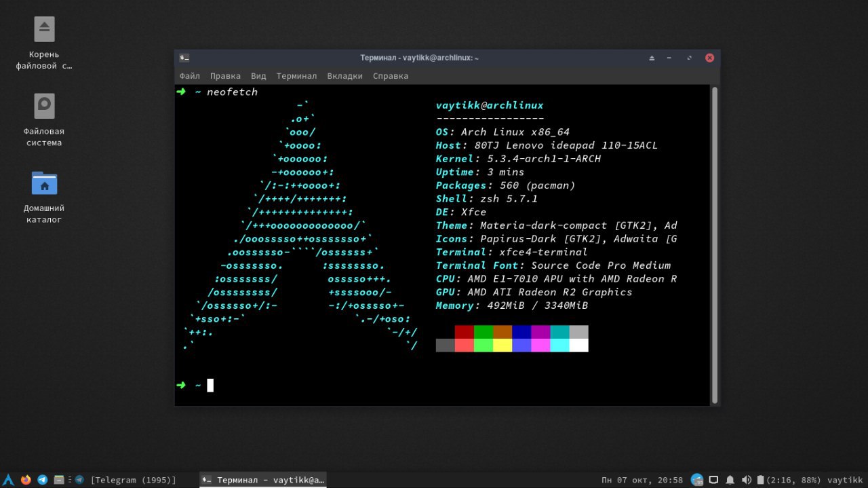The height and width of the screenshot is (488, 868).
Task: Select the Терминал taskbar window button
Action: (x=263, y=480)
